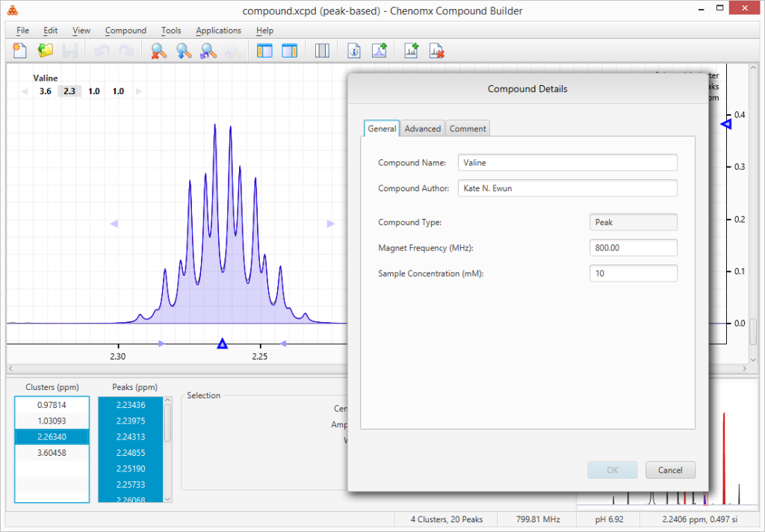Viewport: 765px width, 532px height.
Task: Select peak 2.23436 in Peaks list
Action: [131, 404]
